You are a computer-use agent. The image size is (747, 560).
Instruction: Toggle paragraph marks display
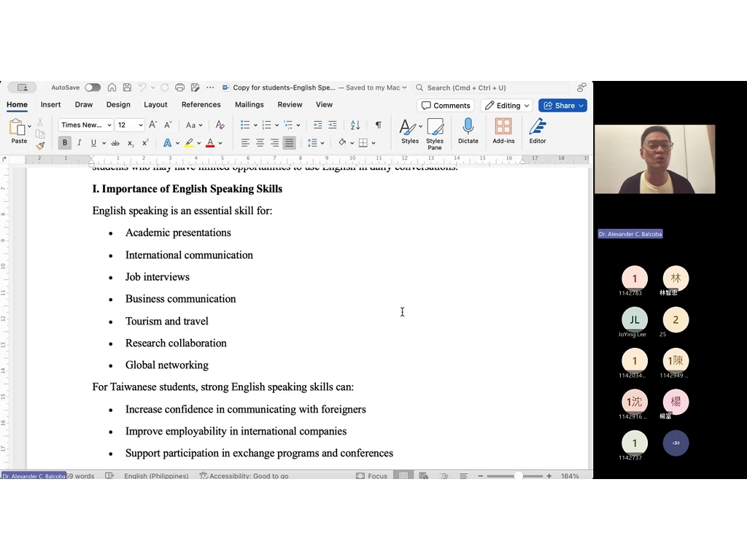[379, 125]
